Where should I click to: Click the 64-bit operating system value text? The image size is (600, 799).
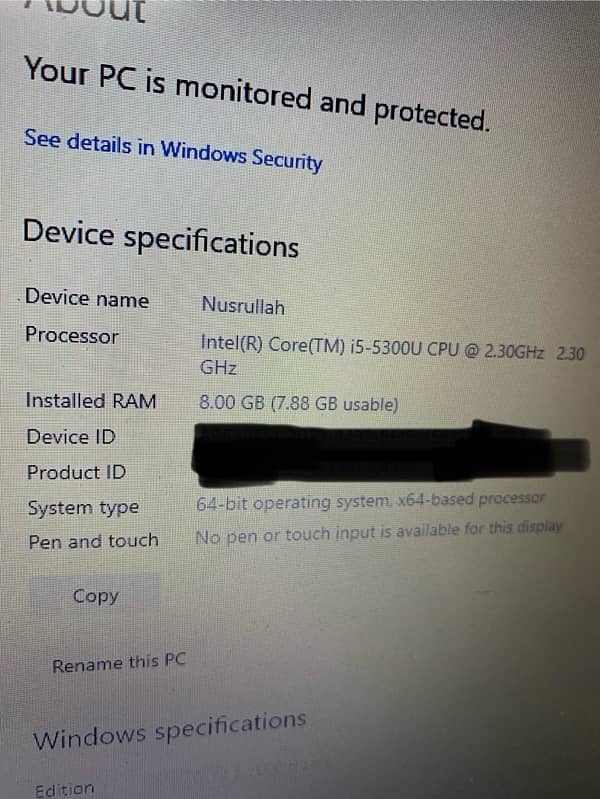(x=371, y=501)
